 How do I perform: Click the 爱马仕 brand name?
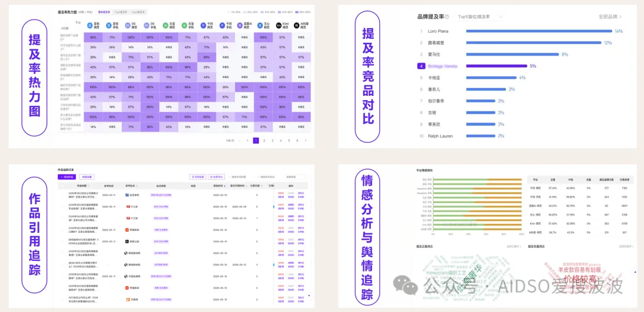point(434,54)
